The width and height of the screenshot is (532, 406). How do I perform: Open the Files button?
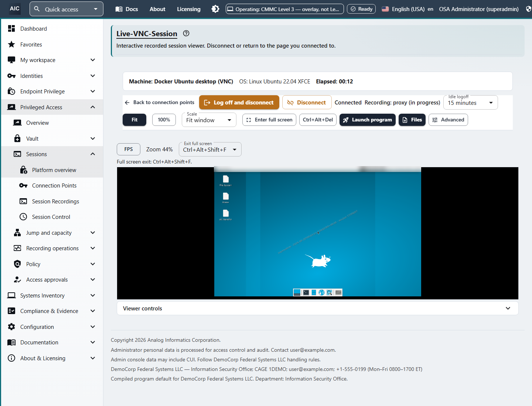(412, 120)
